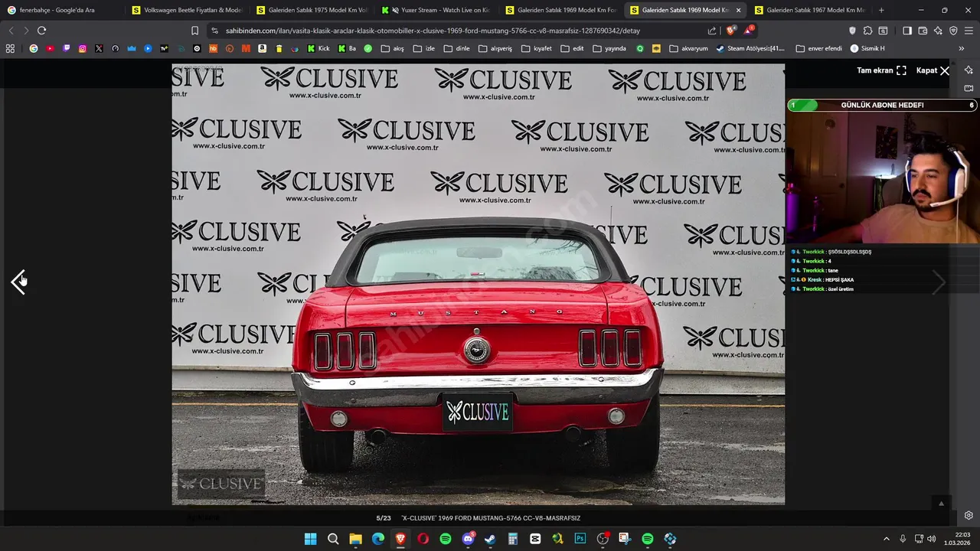Open the extensions puzzle menu
Image resolution: width=980 pixels, height=551 pixels.
tap(867, 31)
